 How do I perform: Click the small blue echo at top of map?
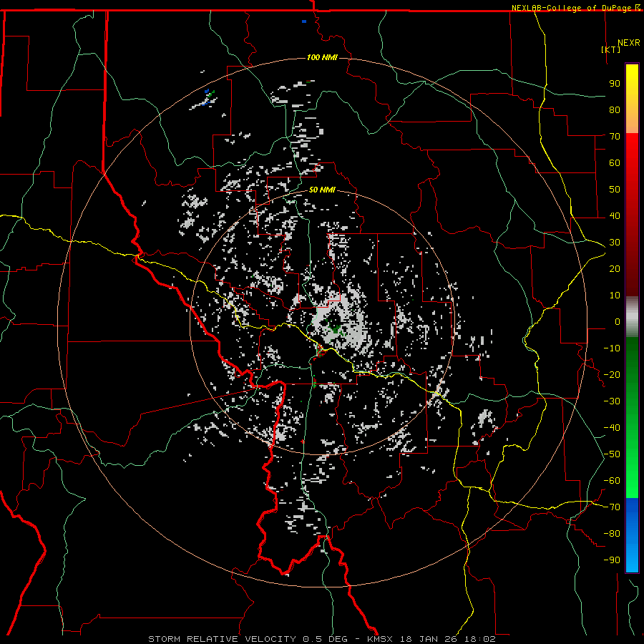[304, 21]
